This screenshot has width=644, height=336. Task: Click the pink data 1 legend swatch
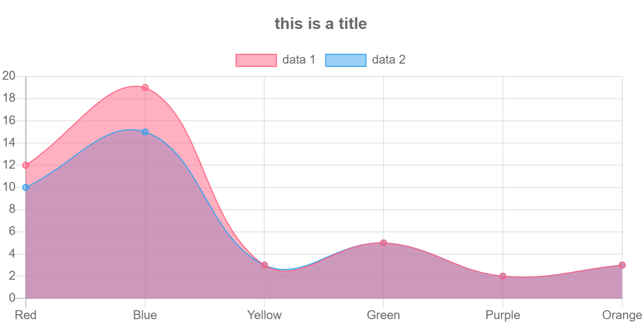click(256, 60)
